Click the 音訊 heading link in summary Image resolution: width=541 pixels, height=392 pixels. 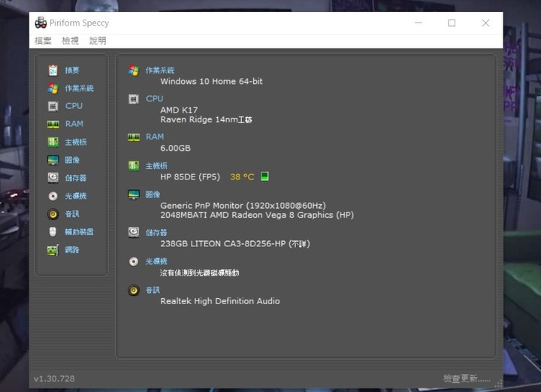(x=153, y=291)
